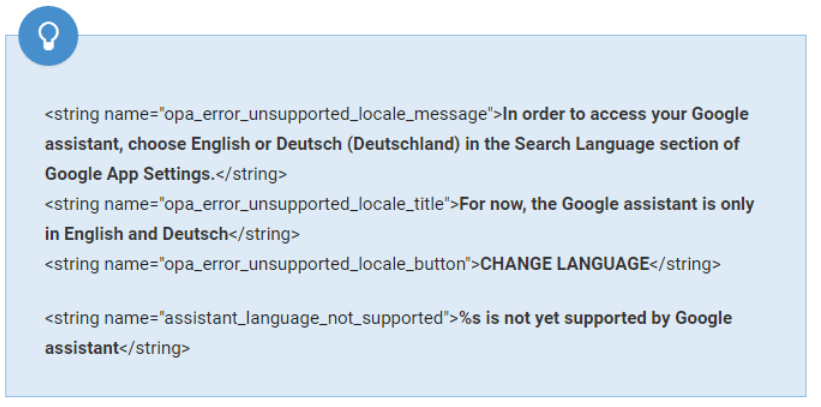Click the "opa_error_unsupported_locale_message" string name

[x=327, y=114]
